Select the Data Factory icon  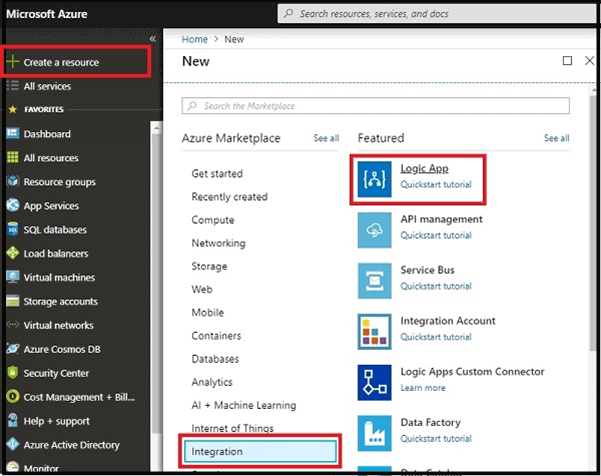(374, 433)
